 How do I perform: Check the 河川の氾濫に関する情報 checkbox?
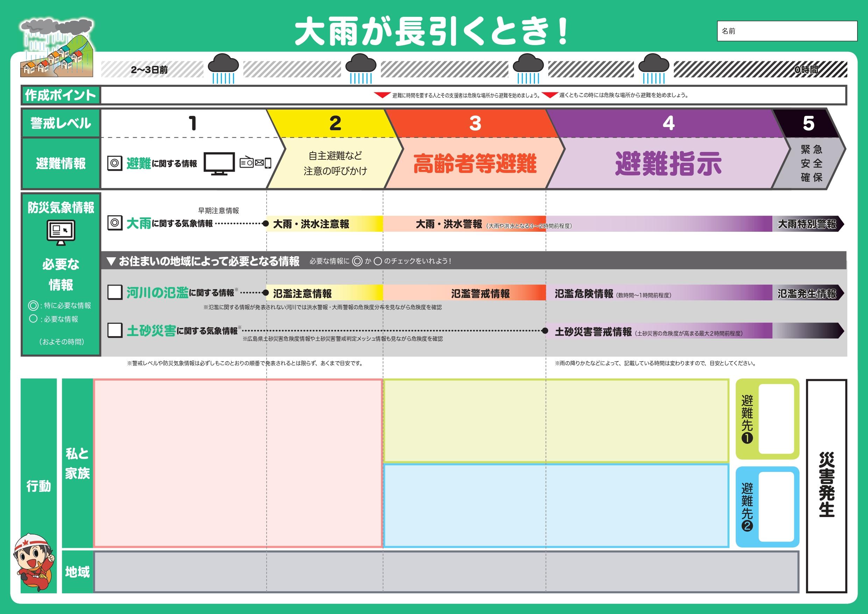point(115,292)
